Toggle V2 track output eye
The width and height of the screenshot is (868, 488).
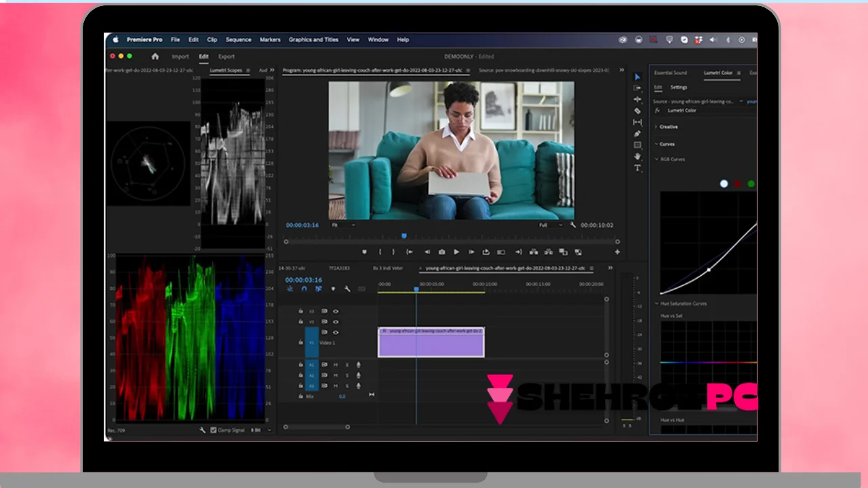click(335, 321)
